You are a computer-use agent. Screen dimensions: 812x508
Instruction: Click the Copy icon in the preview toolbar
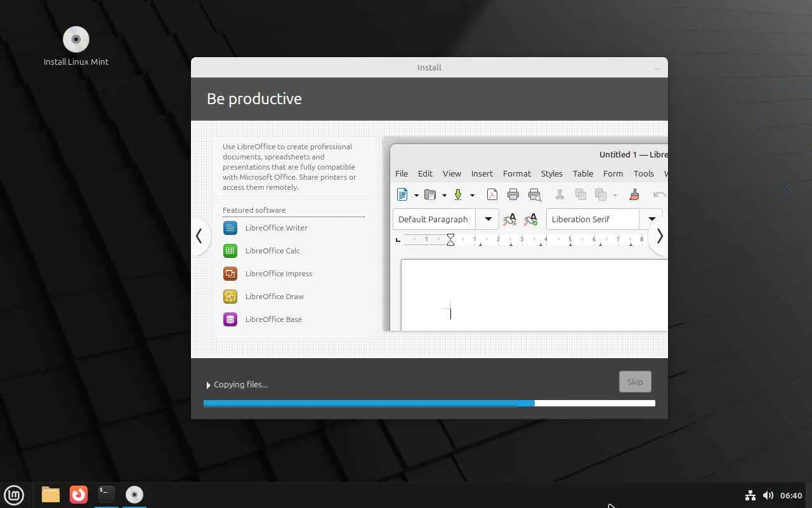tap(580, 195)
